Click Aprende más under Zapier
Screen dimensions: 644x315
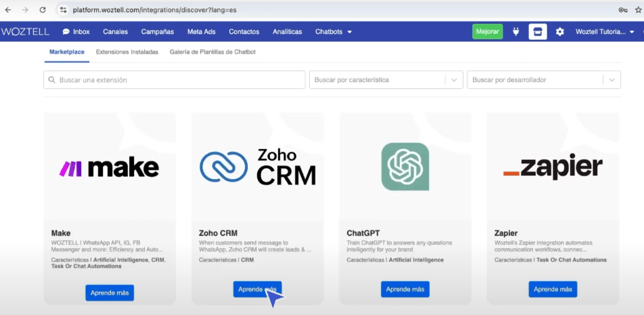pos(553,289)
